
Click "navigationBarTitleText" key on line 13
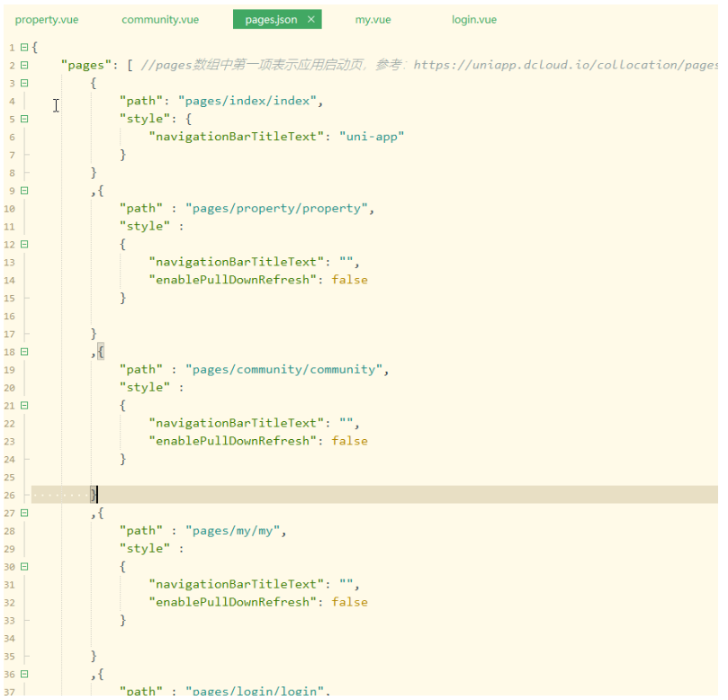click(x=236, y=262)
